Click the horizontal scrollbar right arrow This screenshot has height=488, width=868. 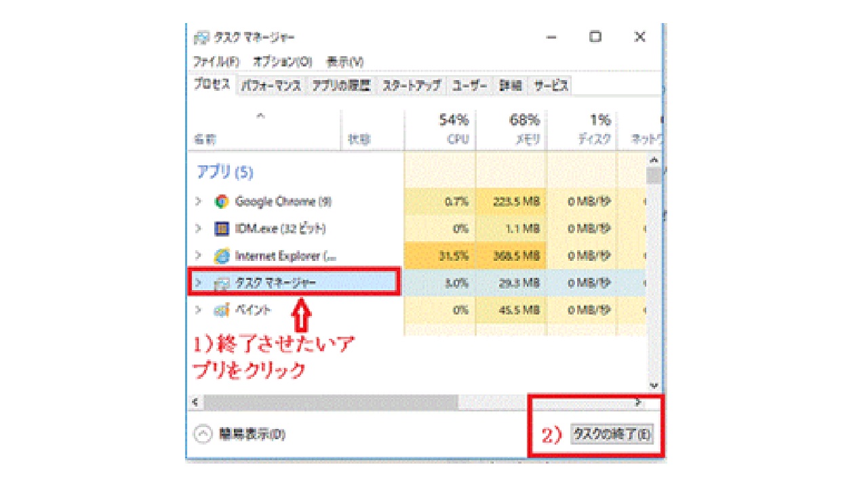[637, 403]
